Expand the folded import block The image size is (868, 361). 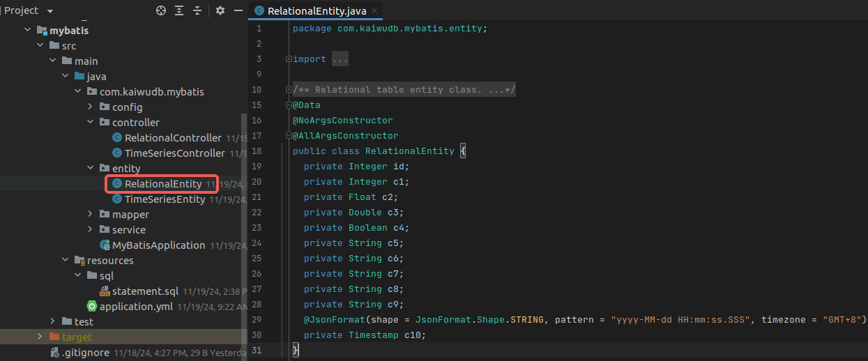(x=289, y=59)
